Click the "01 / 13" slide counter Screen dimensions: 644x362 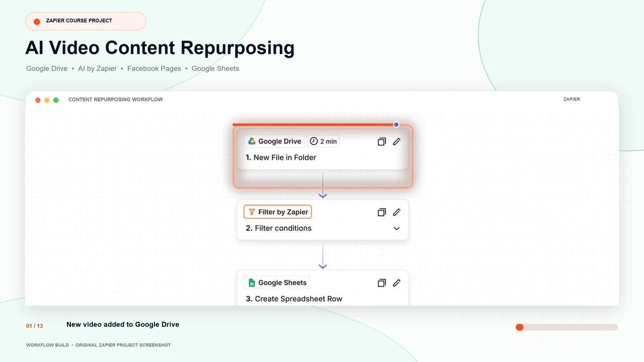(35, 326)
